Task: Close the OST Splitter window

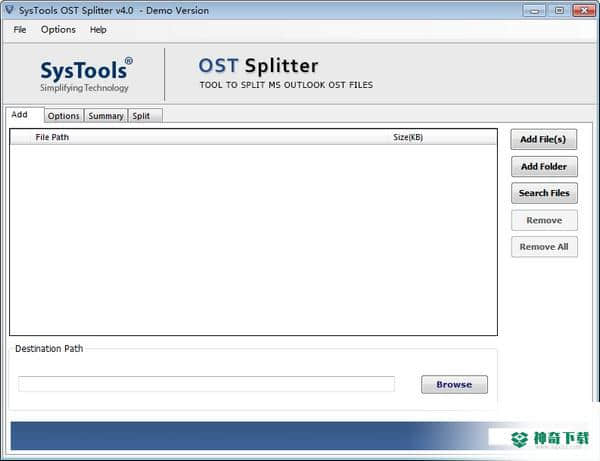Action: point(584,11)
